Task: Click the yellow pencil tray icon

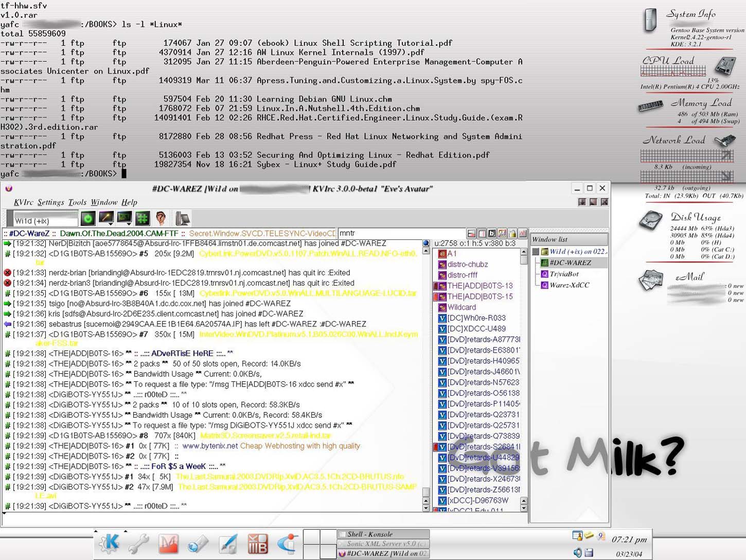Action: [589, 535]
